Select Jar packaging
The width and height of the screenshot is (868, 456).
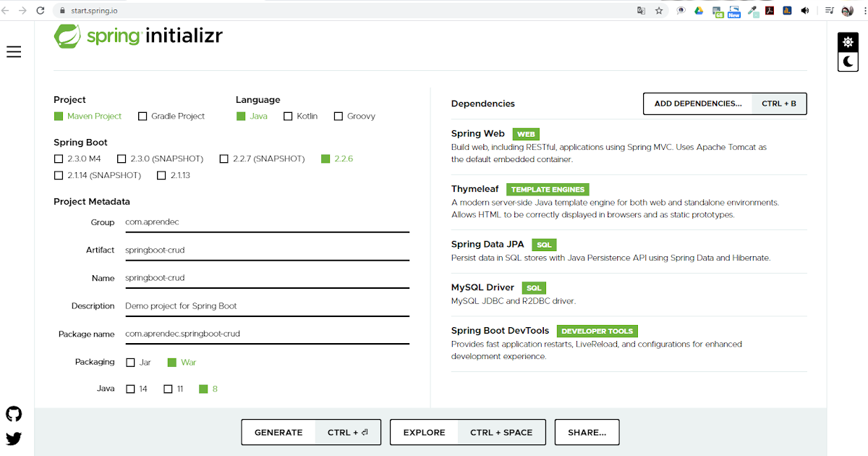130,362
